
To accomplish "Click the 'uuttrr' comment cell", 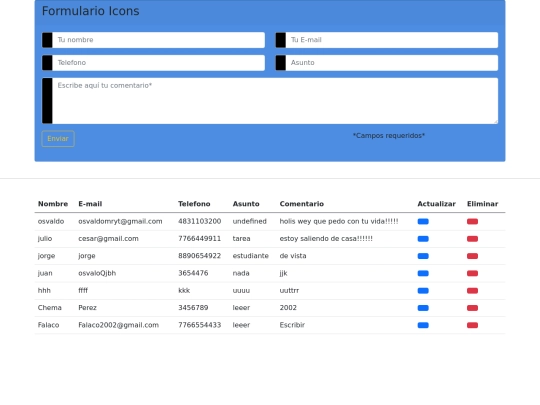I will [289, 291].
